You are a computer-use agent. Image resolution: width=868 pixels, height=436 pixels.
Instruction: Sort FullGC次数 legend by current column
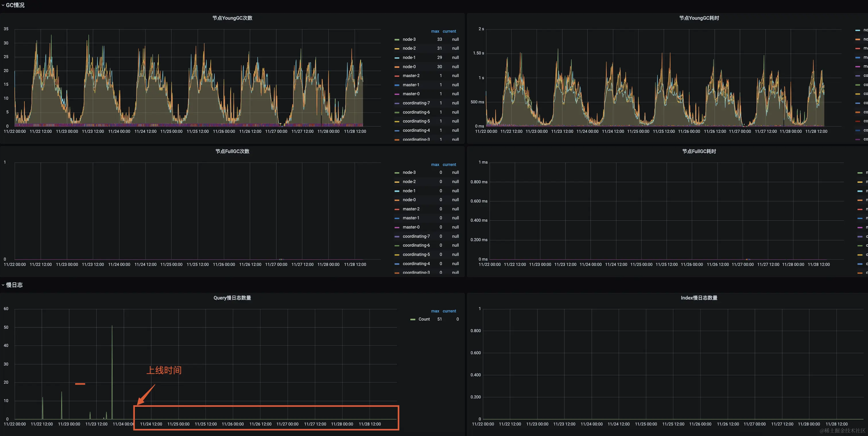coord(449,165)
